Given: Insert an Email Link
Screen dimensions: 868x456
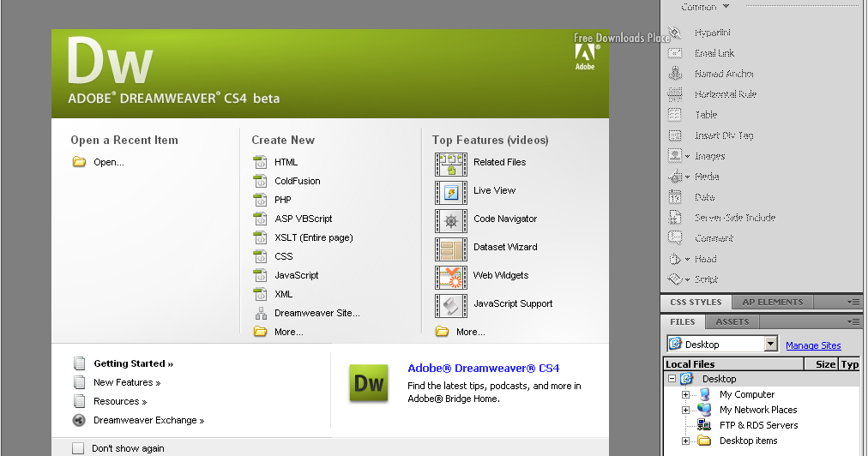Looking at the screenshot, I should 714,53.
